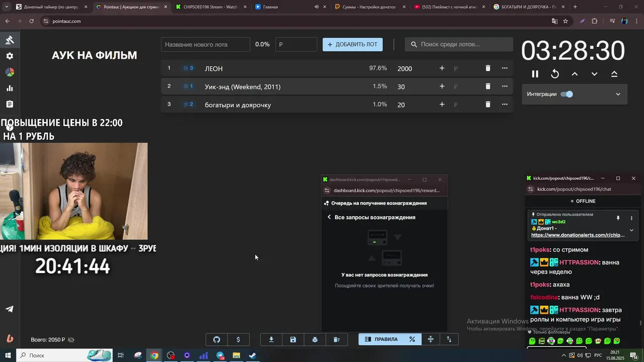Image resolution: width=644 pixels, height=362 pixels.
Task: Open OBS Studio from the taskbar
Action: [171, 355]
